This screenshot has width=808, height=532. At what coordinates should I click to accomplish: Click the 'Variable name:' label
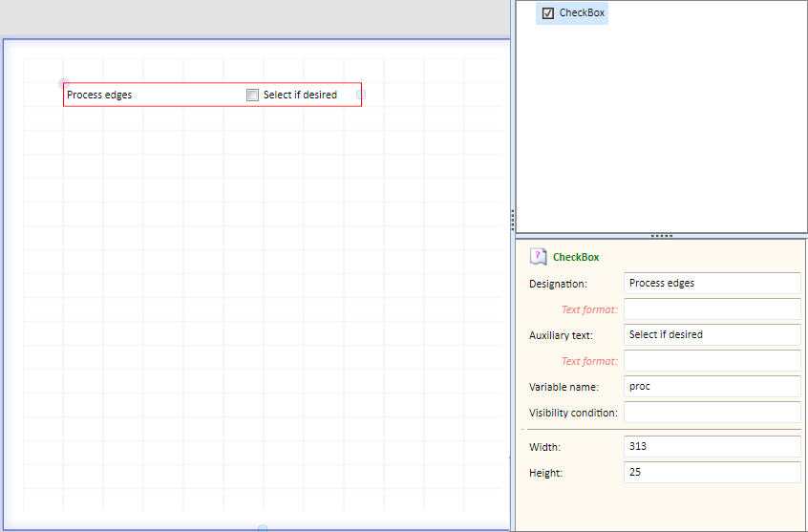564,387
